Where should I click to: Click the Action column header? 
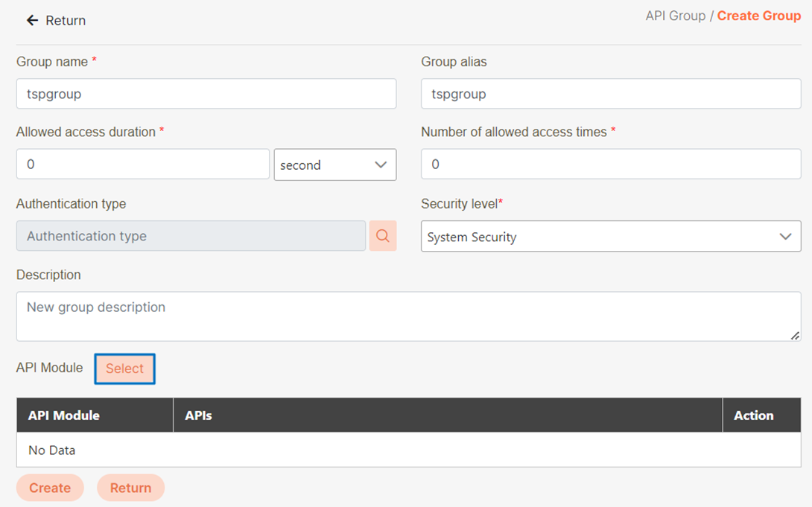[x=753, y=415]
